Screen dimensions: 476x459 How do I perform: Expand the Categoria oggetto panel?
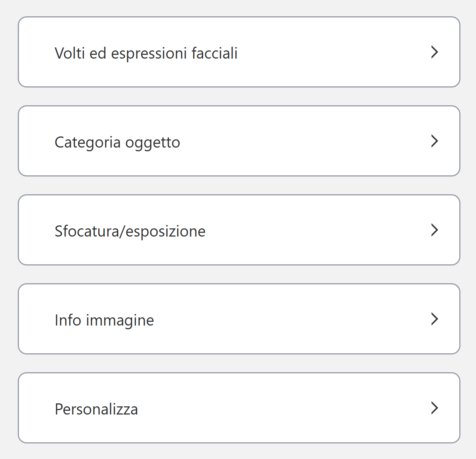pyautogui.click(x=239, y=141)
